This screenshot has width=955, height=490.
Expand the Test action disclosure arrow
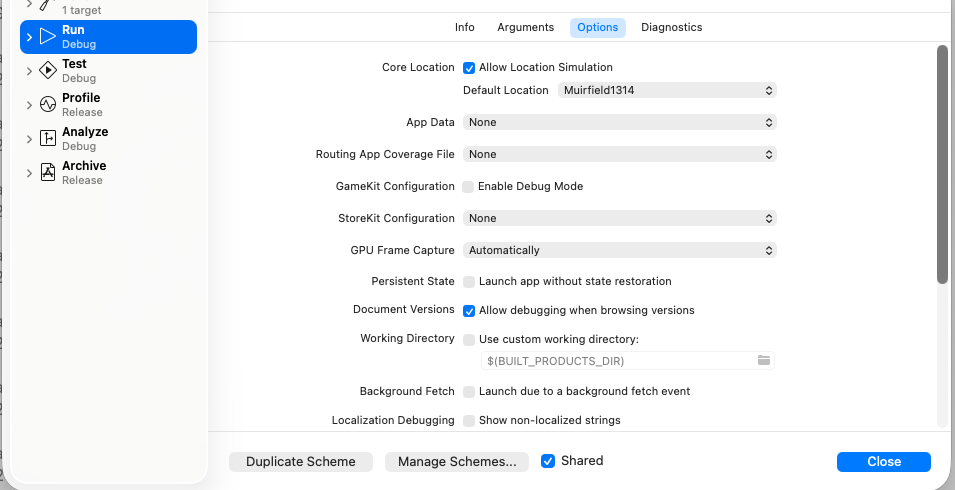click(29, 71)
